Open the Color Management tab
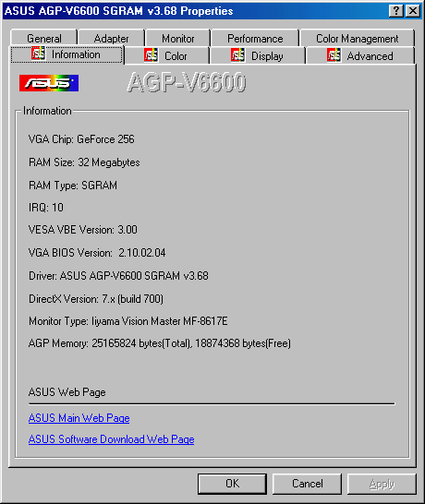This screenshot has height=504, width=425. (358, 38)
